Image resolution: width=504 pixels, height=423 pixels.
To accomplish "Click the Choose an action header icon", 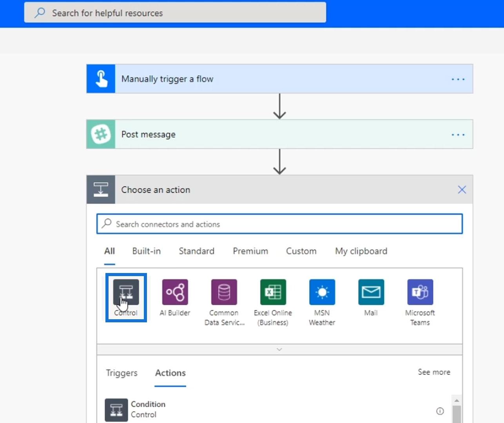I will tap(101, 190).
